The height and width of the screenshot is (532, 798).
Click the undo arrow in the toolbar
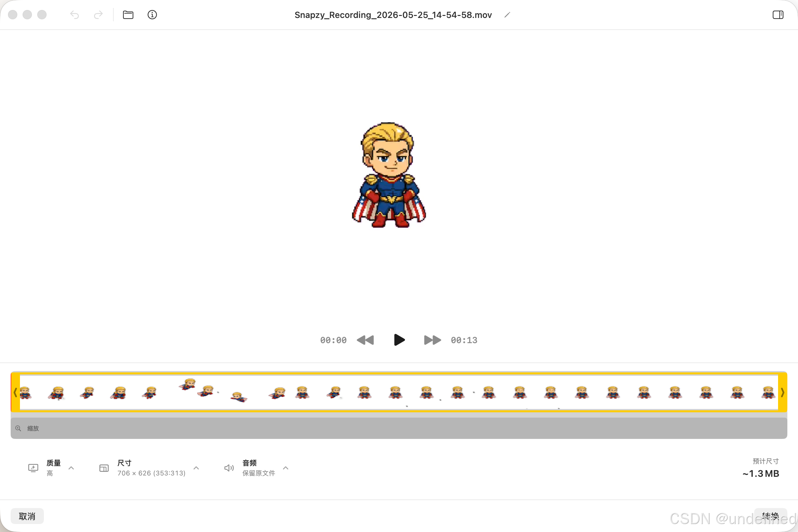(74, 15)
